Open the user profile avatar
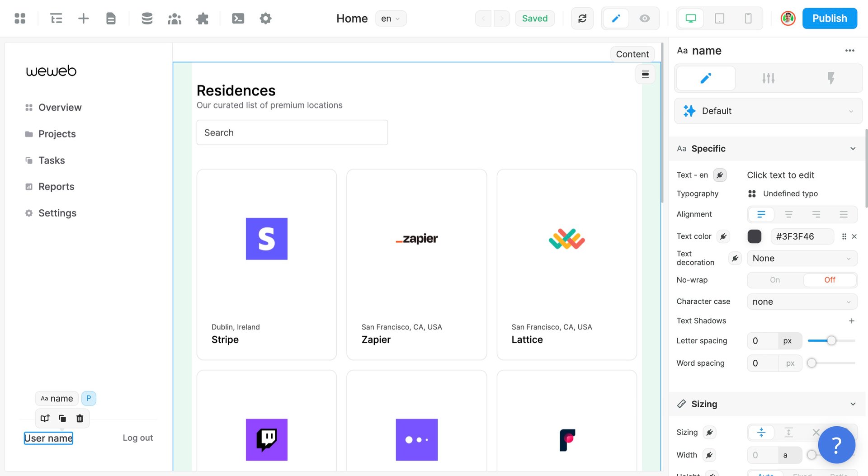 tap(788, 19)
